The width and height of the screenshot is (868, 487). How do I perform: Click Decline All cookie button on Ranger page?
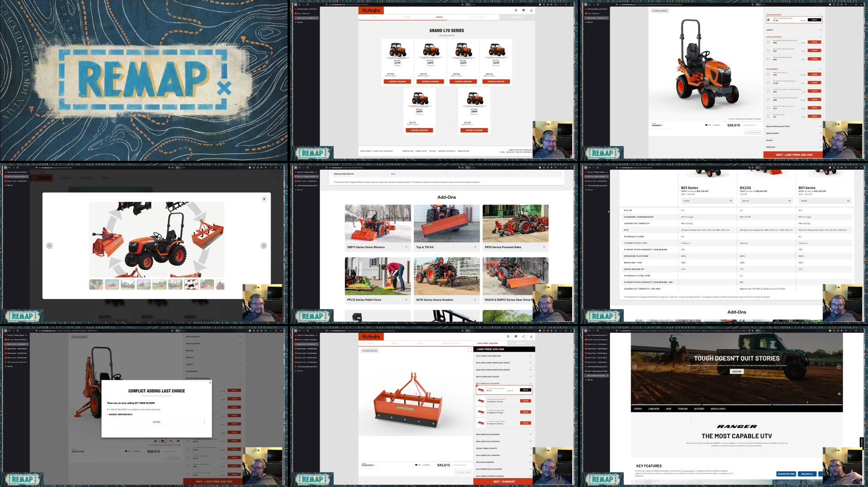(807, 474)
